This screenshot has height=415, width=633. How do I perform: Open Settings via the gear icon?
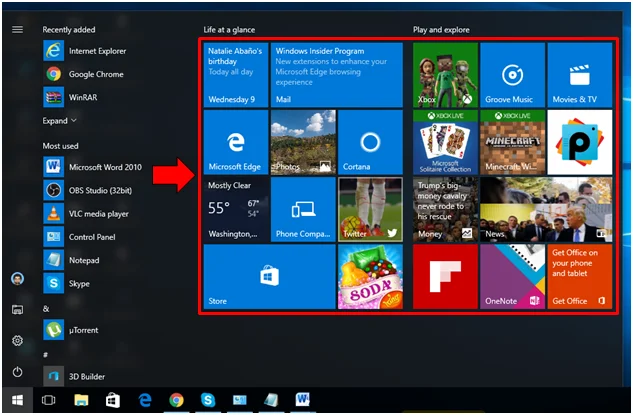click(x=17, y=341)
